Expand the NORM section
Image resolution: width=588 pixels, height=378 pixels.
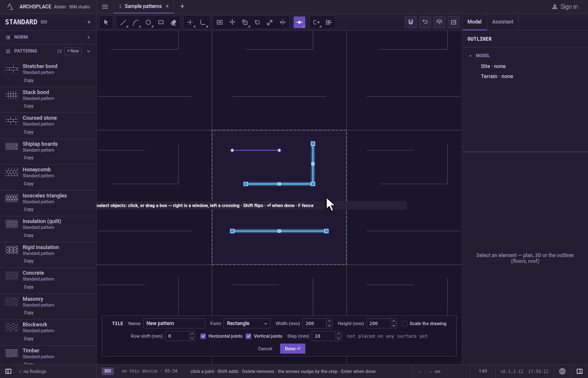pos(48,37)
